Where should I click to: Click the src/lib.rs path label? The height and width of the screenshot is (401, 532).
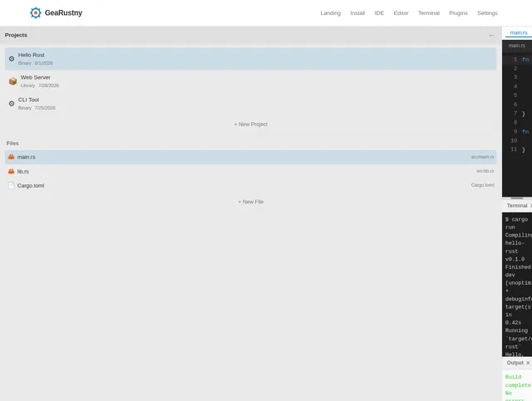(x=485, y=171)
